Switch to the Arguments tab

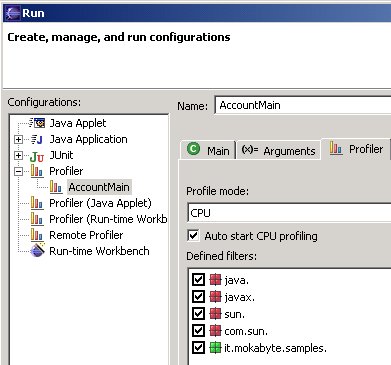point(278,150)
